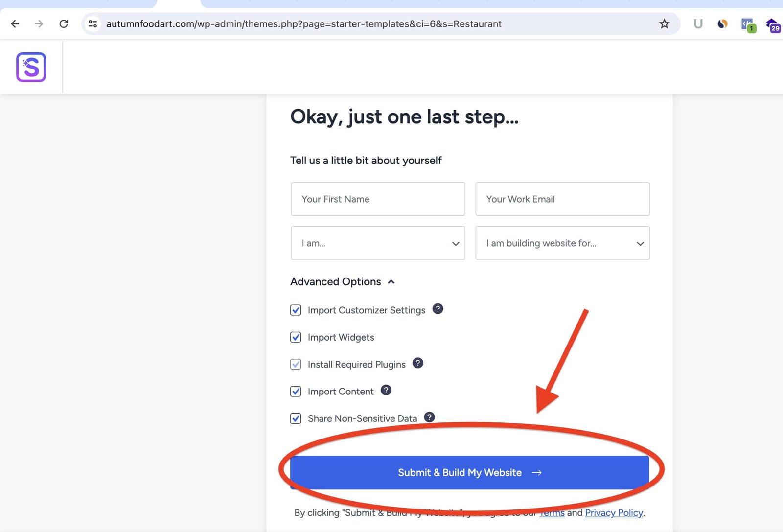Open extension with 29 badge
Viewport: 783px width, 532px height.
(773, 25)
